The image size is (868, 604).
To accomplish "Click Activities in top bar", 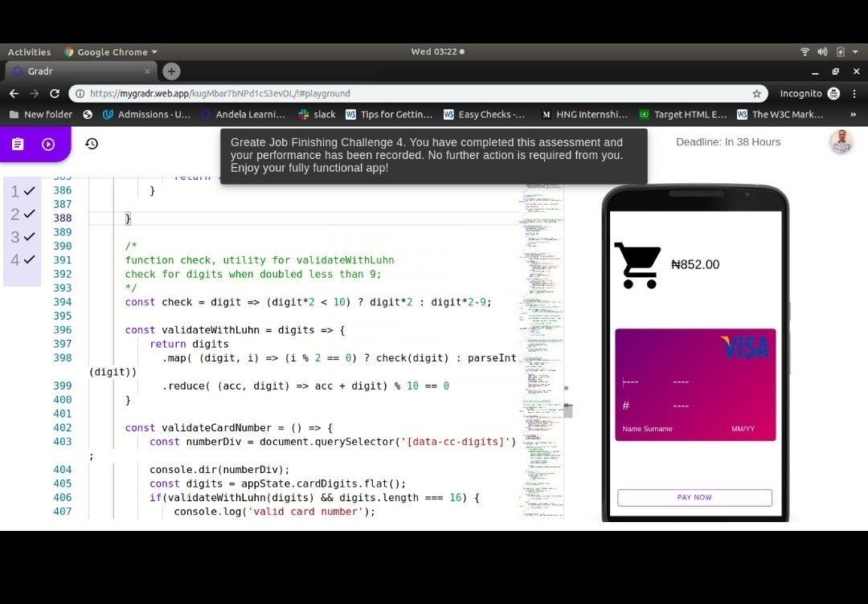I will [x=29, y=52].
